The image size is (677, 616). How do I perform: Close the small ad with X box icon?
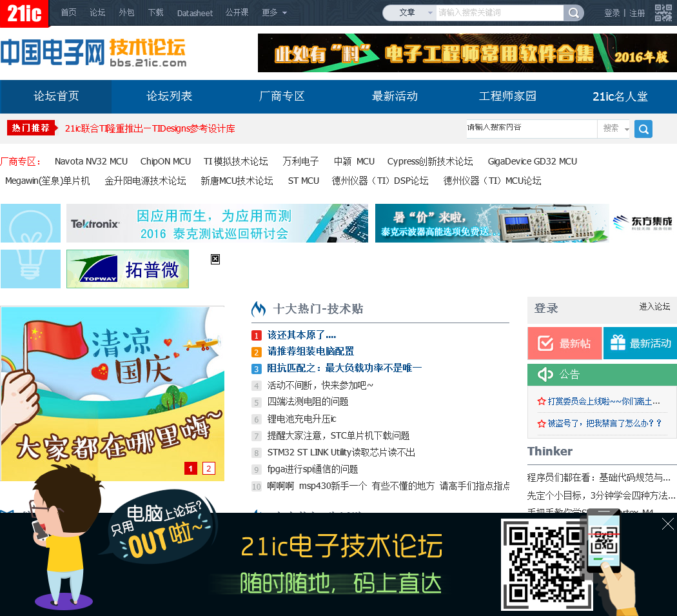pyautogui.click(x=215, y=259)
